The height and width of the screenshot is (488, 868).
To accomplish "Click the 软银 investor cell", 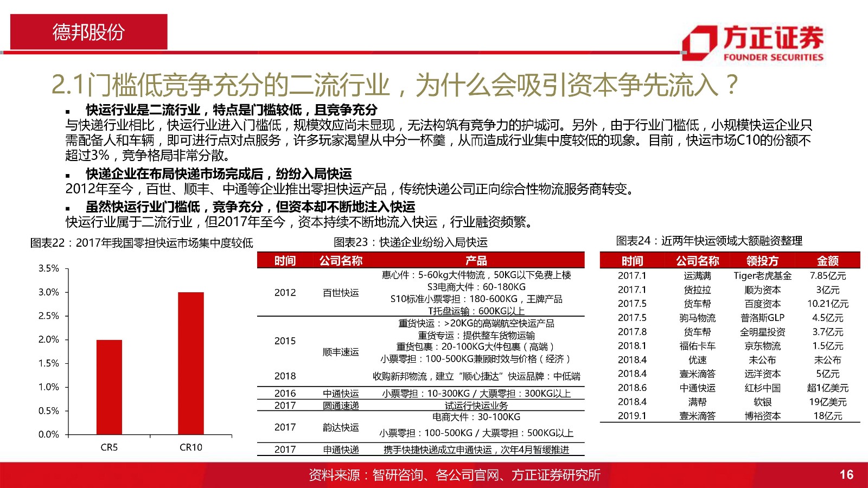I will [762, 402].
